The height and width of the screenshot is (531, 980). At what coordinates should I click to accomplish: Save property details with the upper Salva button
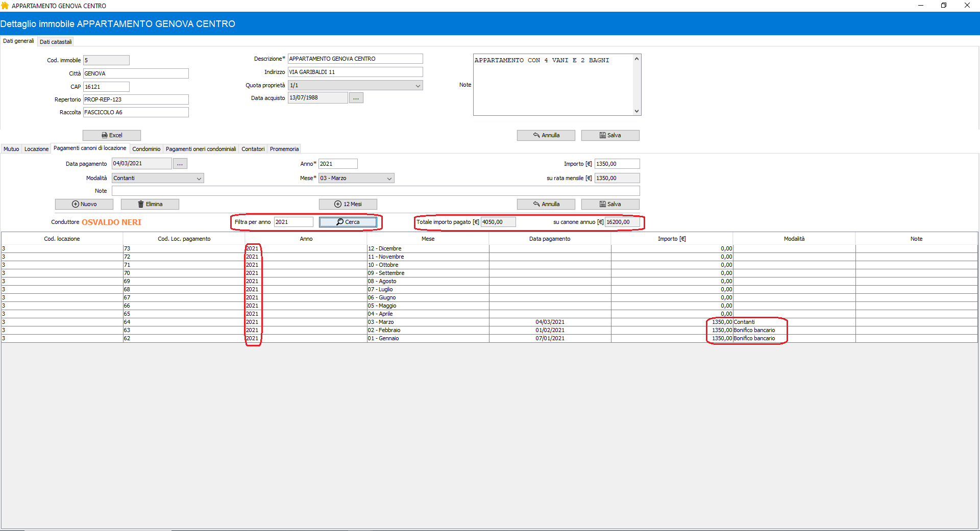coord(610,135)
